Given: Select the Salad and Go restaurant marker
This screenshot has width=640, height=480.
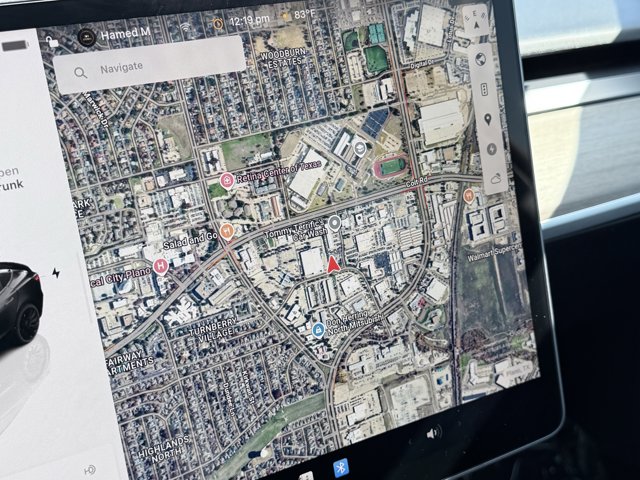Looking at the screenshot, I should point(227,232).
